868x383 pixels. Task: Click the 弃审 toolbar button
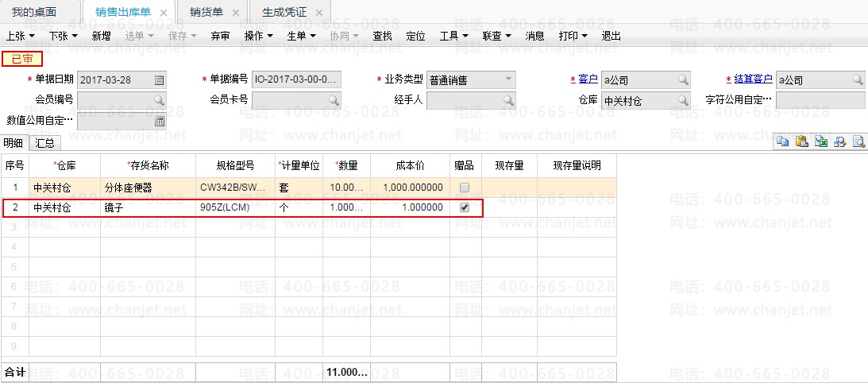click(x=220, y=36)
